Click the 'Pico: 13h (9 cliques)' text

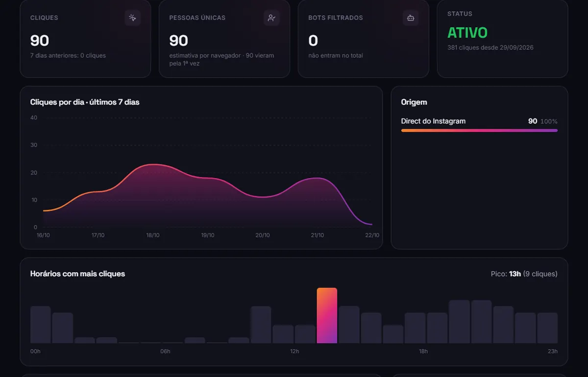(x=524, y=274)
